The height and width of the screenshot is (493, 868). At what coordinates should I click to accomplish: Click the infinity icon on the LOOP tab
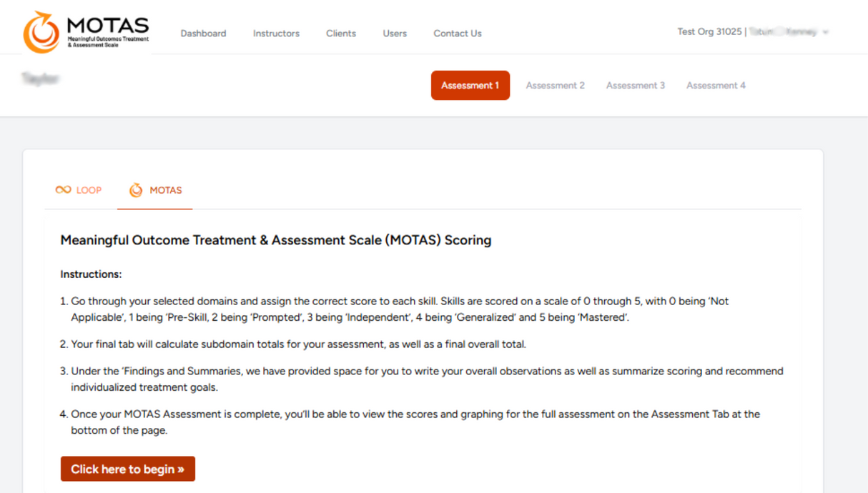63,190
